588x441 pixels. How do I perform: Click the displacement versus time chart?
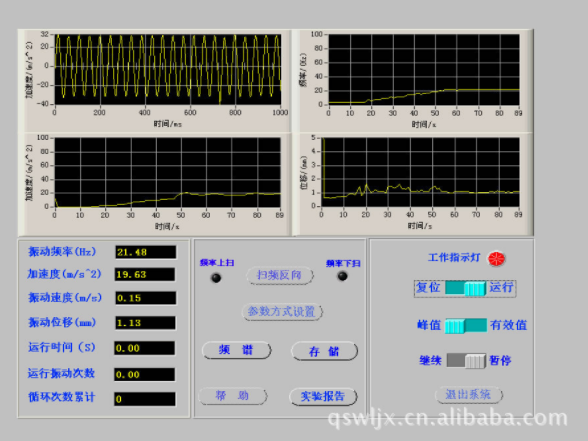[x=420, y=172]
